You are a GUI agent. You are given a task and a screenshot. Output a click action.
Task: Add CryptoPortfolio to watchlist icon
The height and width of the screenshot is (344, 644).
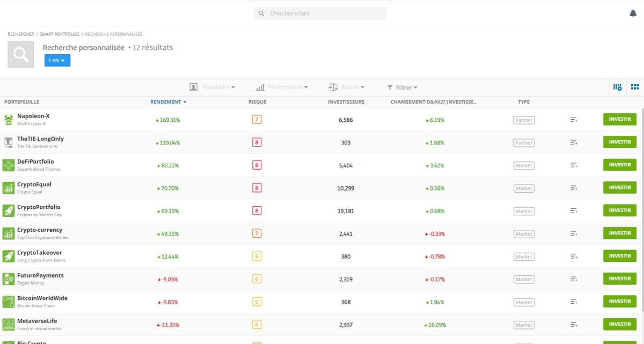click(574, 211)
